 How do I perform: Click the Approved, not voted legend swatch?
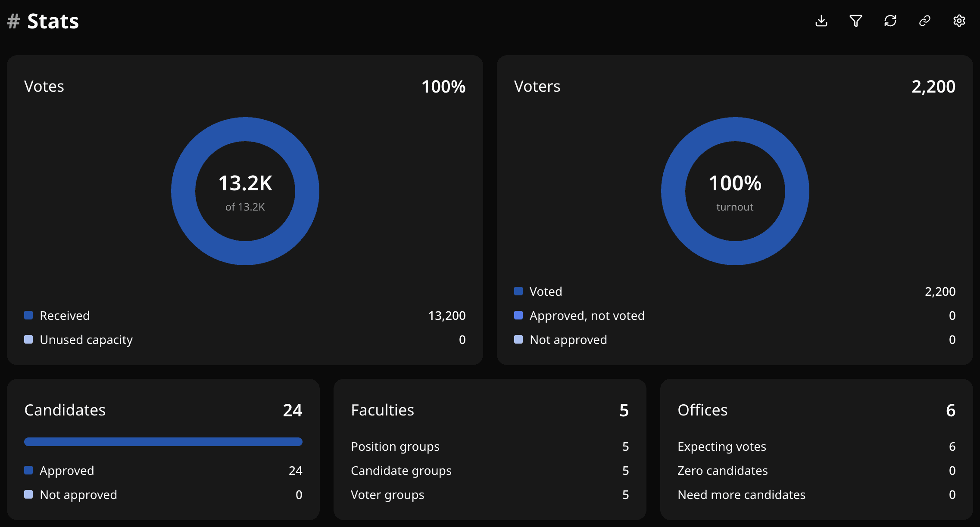pyautogui.click(x=518, y=315)
